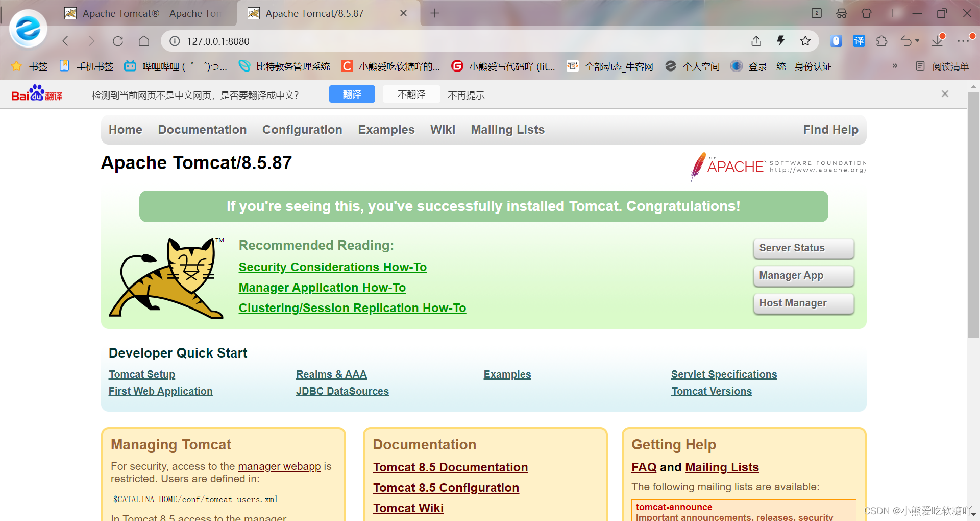Open the 个人空间 bookmark
Viewport: 980px width, 521px height.
pos(693,66)
